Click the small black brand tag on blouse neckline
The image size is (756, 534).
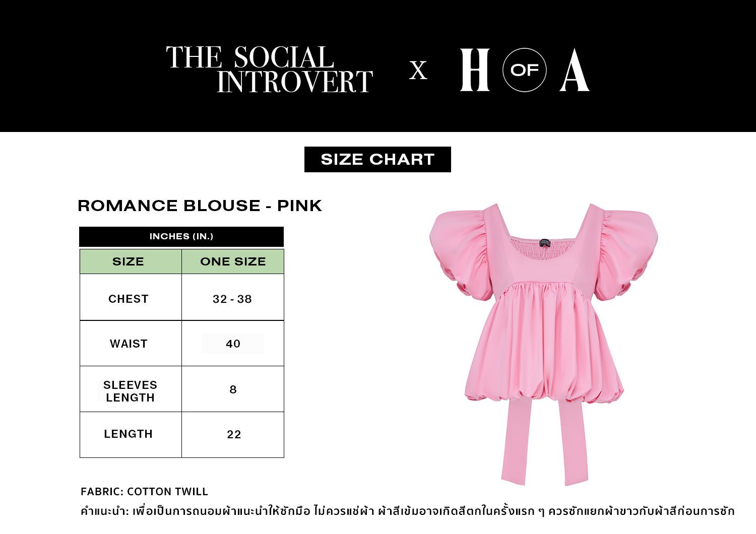(544, 243)
